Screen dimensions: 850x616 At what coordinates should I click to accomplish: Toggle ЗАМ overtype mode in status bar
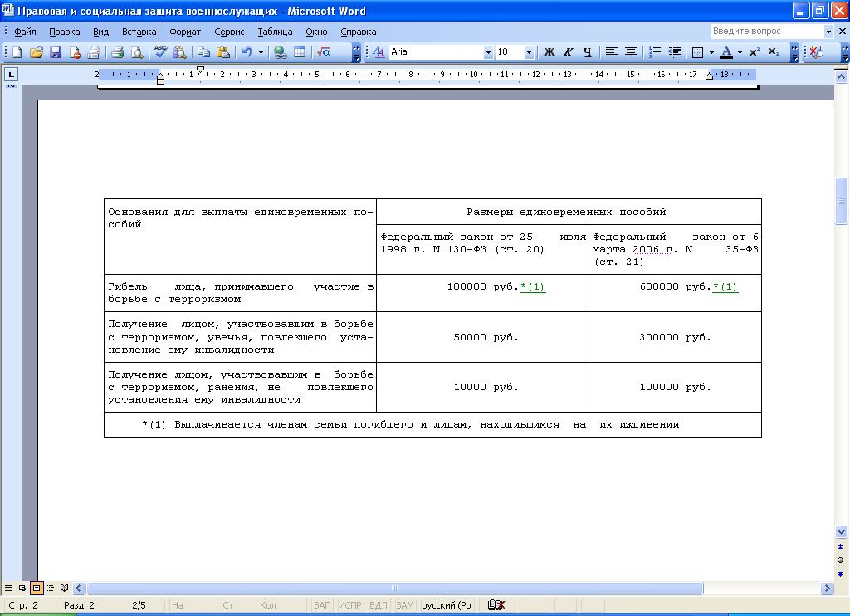405,605
